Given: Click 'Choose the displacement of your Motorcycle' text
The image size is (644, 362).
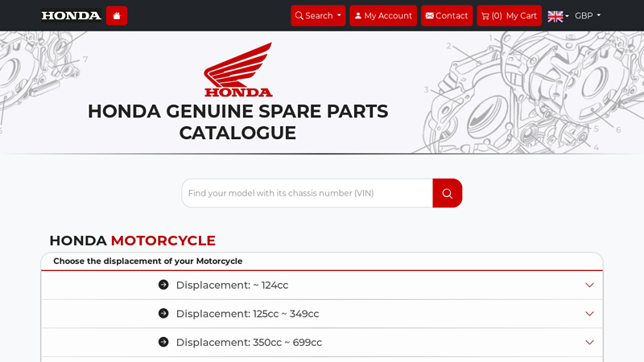Looking at the screenshot, I should point(148,261).
